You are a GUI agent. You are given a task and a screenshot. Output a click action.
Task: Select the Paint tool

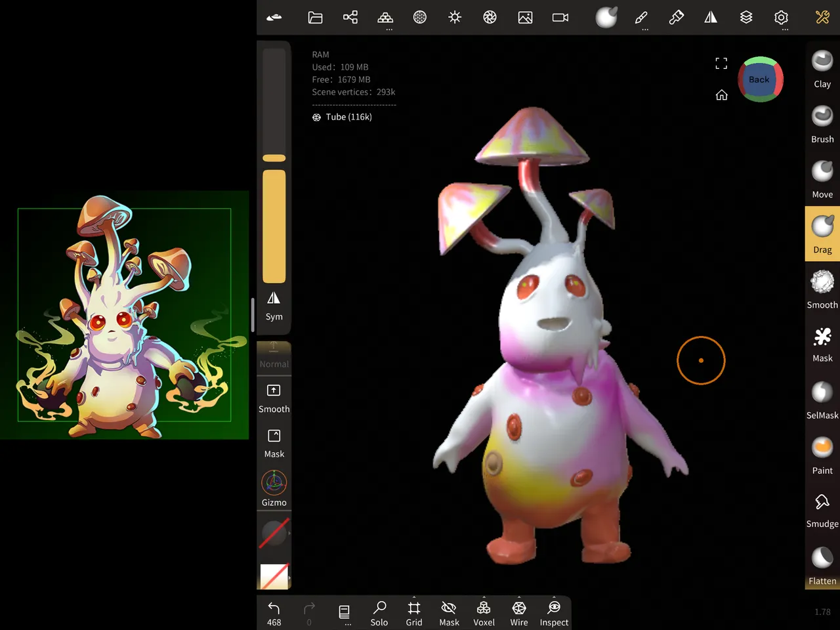[x=822, y=455]
